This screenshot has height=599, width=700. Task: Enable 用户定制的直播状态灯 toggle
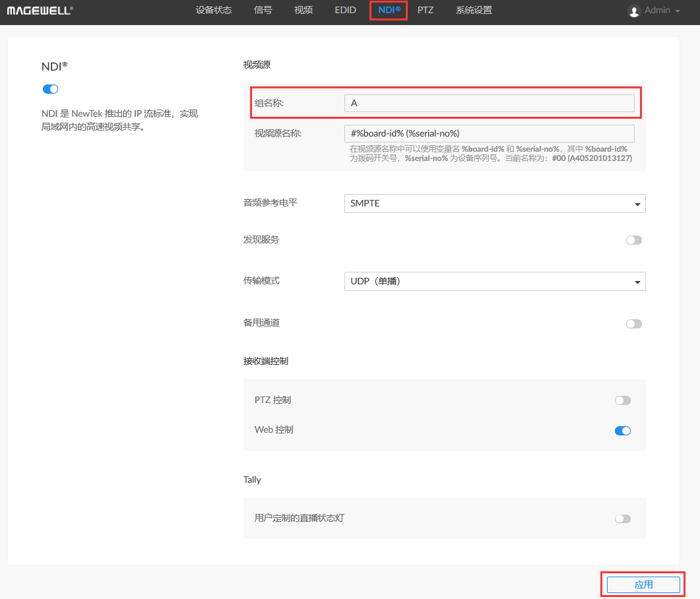point(622,519)
